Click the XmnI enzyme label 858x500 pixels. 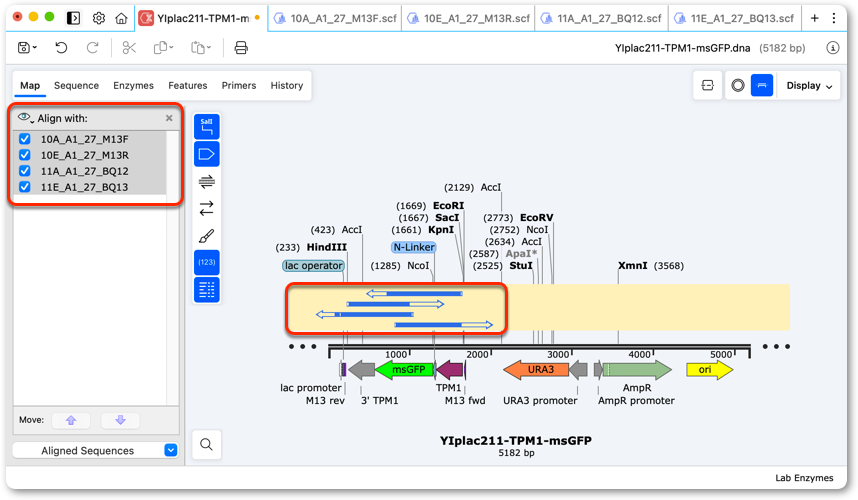coord(633,266)
